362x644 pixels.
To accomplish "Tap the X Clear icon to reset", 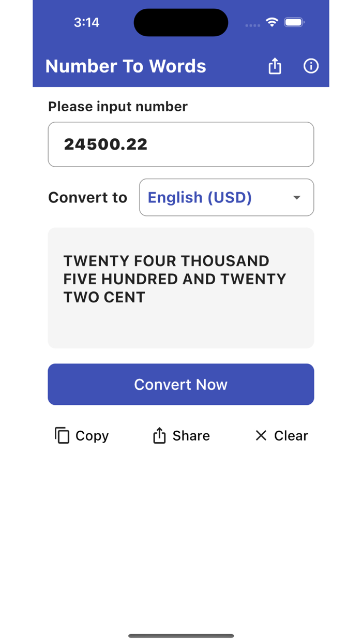I will [x=261, y=435].
